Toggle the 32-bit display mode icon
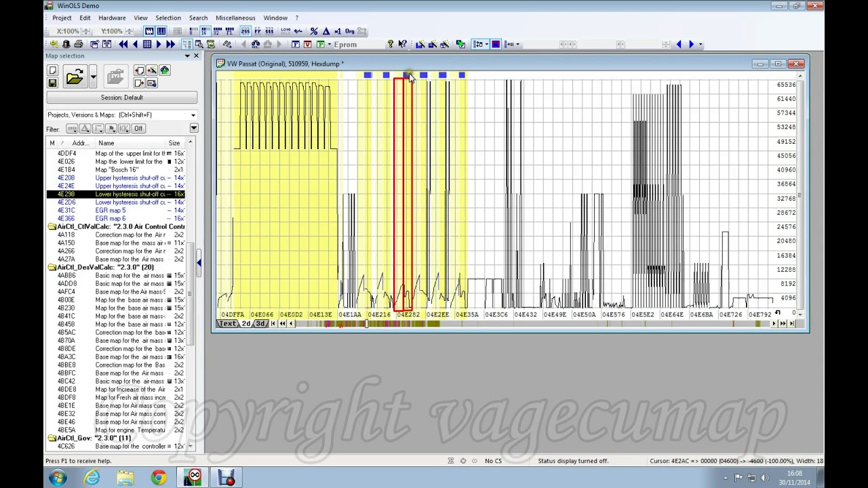 (x=218, y=31)
